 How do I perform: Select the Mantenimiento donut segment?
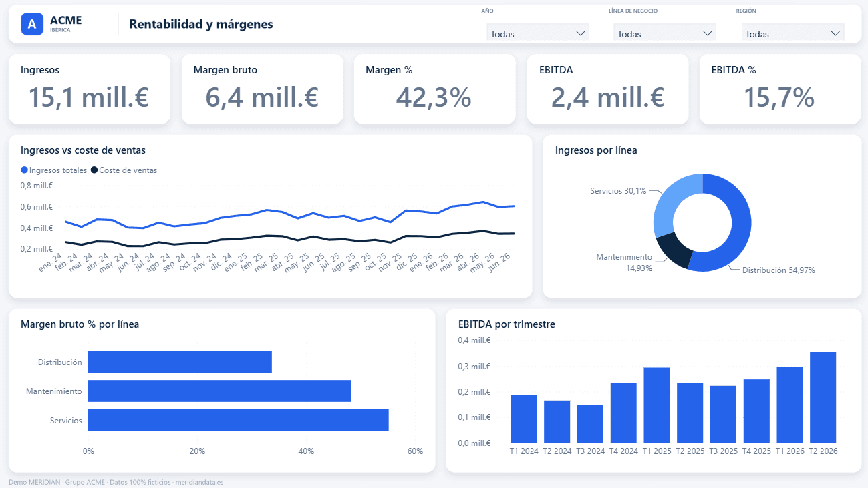click(674, 252)
